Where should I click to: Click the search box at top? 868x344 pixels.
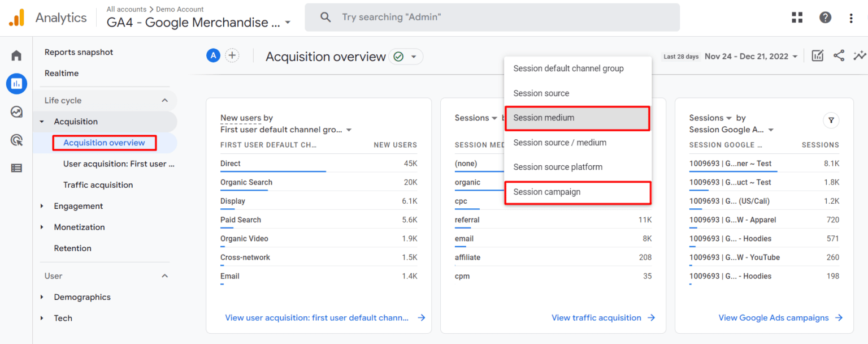point(492,18)
